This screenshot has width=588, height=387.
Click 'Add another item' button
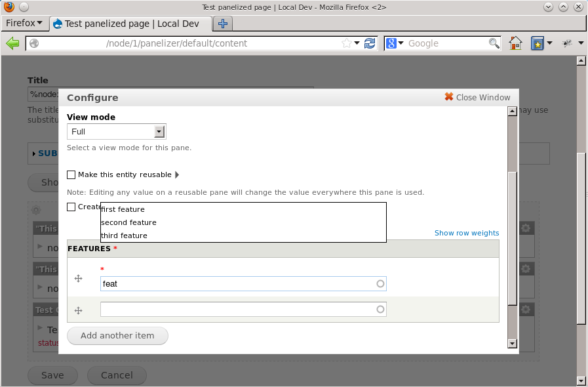click(117, 336)
